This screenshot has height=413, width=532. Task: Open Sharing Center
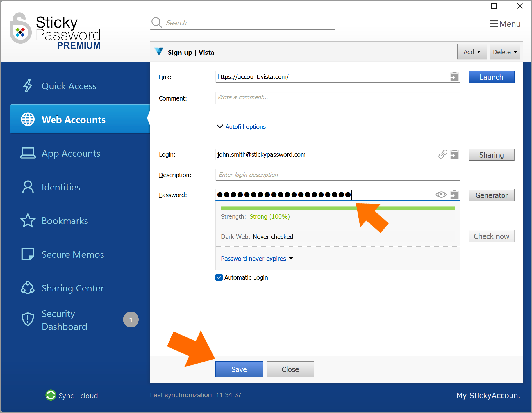(x=73, y=288)
